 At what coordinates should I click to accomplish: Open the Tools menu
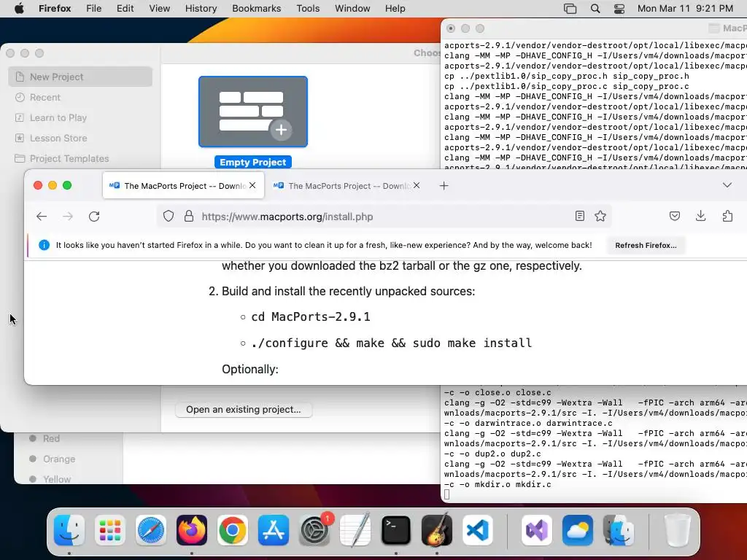308,9
